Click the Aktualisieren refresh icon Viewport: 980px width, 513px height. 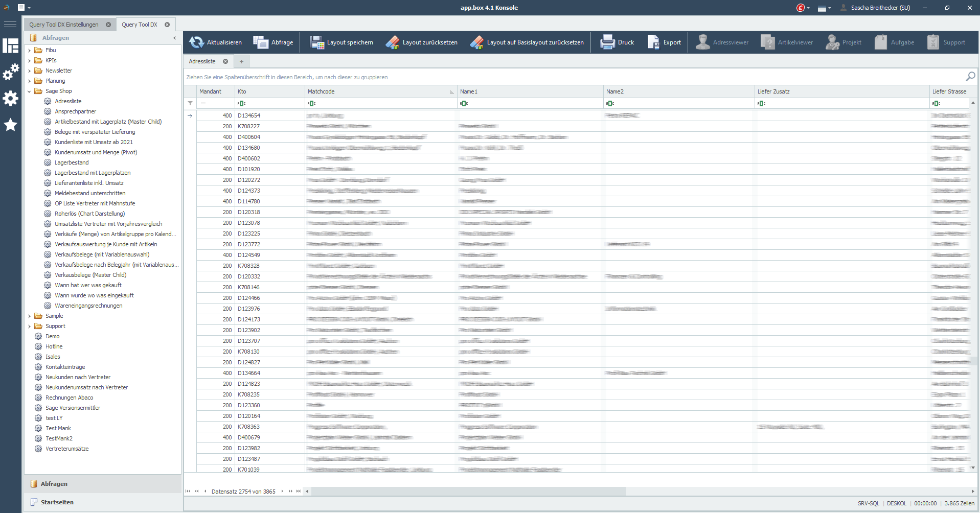(x=196, y=42)
